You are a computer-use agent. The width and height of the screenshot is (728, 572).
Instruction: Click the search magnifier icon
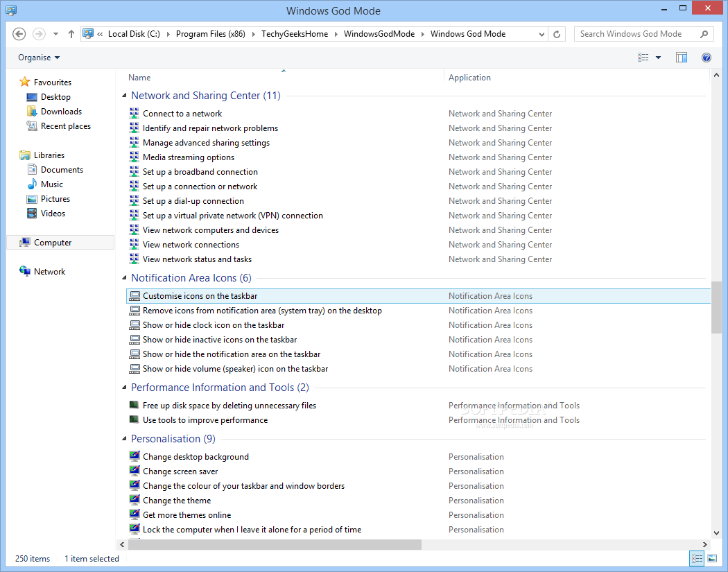704,34
